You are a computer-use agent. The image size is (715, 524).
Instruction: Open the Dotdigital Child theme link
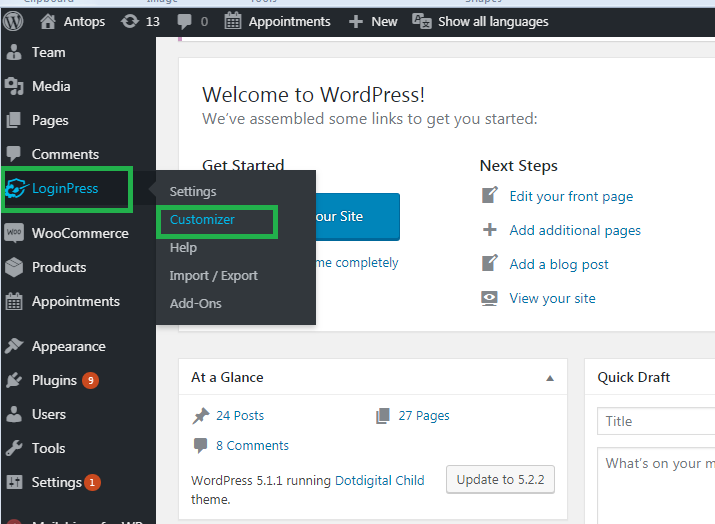[x=379, y=480]
